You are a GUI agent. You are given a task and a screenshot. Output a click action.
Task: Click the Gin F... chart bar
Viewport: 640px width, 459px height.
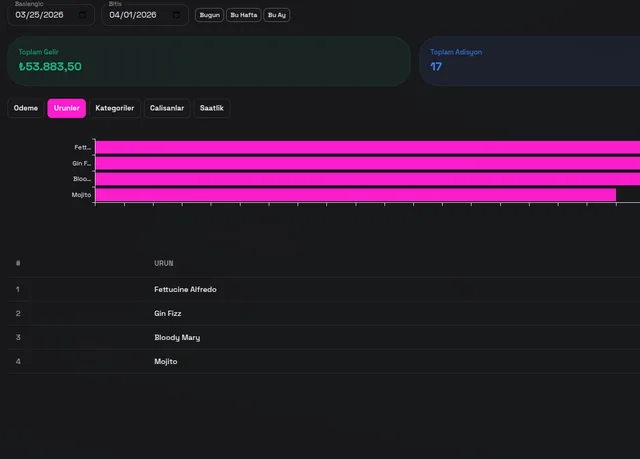pos(367,163)
